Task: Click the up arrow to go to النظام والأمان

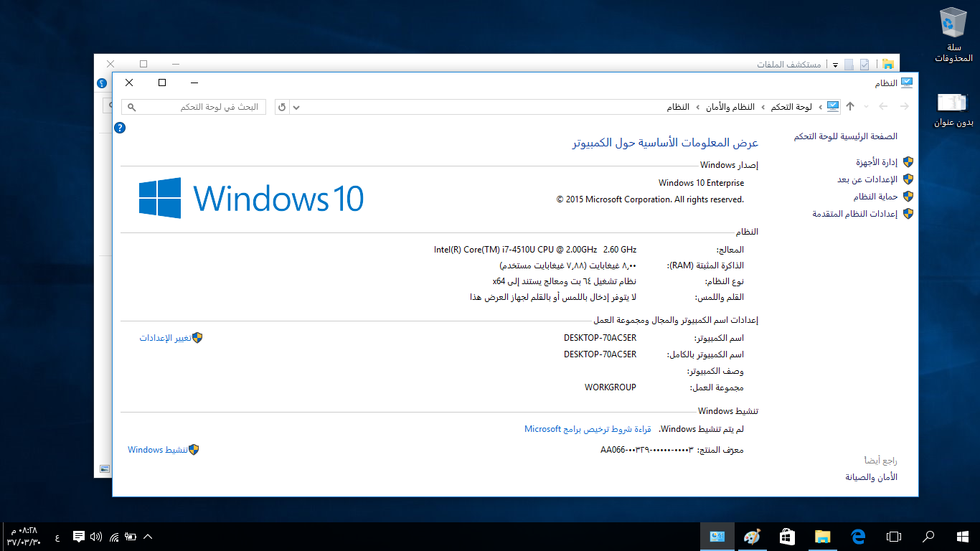Action: coord(850,107)
